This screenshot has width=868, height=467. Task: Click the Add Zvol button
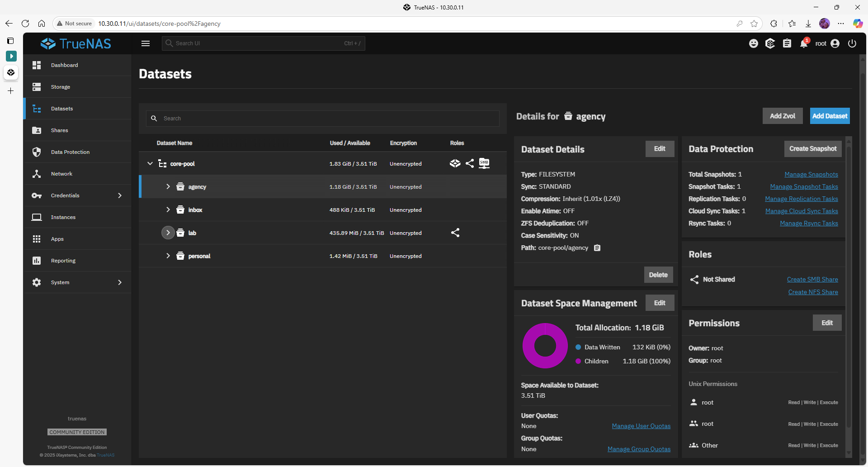(x=783, y=116)
